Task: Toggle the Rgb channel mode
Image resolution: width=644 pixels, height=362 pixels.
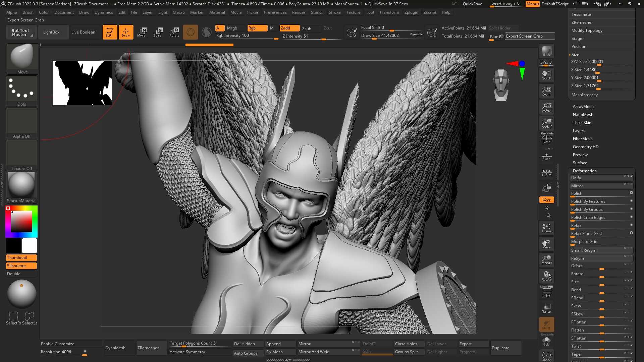Action: pos(256,28)
